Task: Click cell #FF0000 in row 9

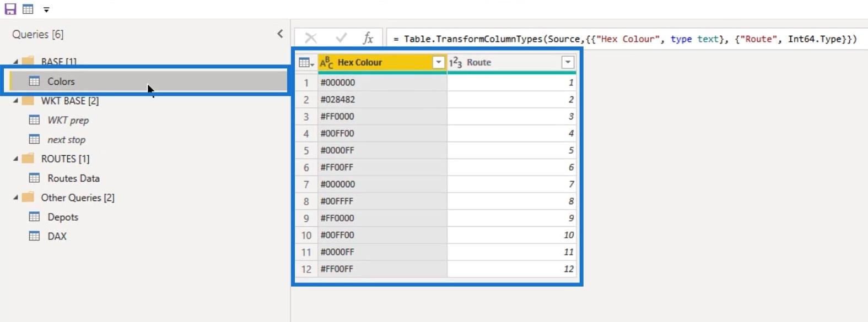Action: 382,218
